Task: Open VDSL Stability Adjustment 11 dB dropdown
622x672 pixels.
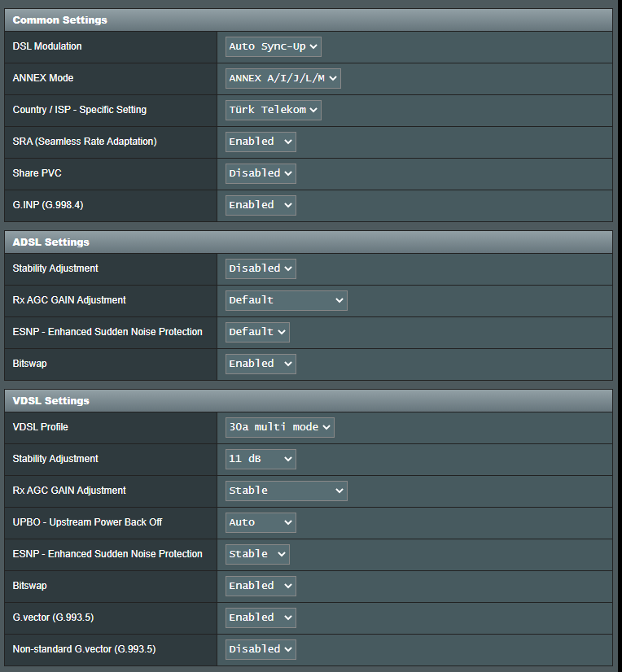Action: pyautogui.click(x=261, y=459)
